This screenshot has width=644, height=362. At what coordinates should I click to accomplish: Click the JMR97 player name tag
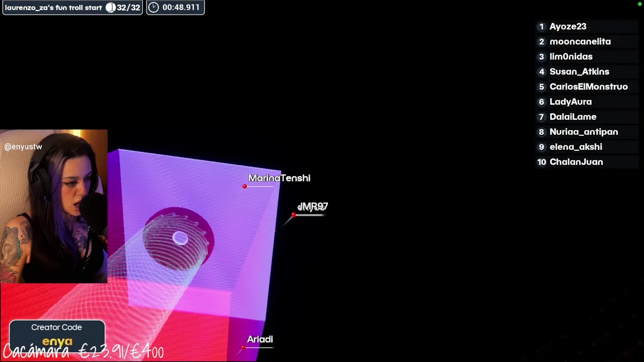click(312, 207)
